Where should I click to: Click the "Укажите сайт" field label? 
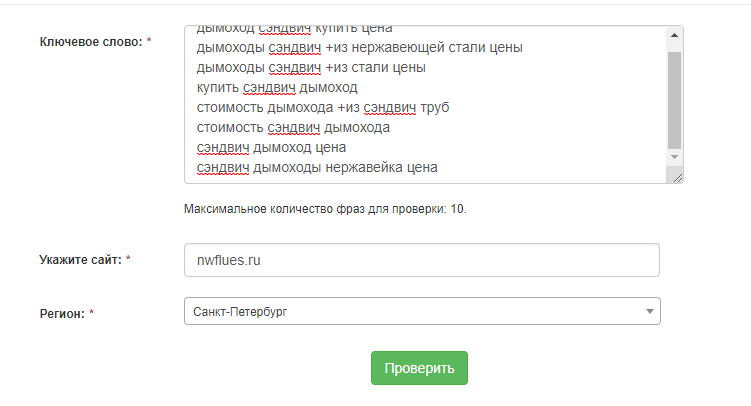click(79, 260)
